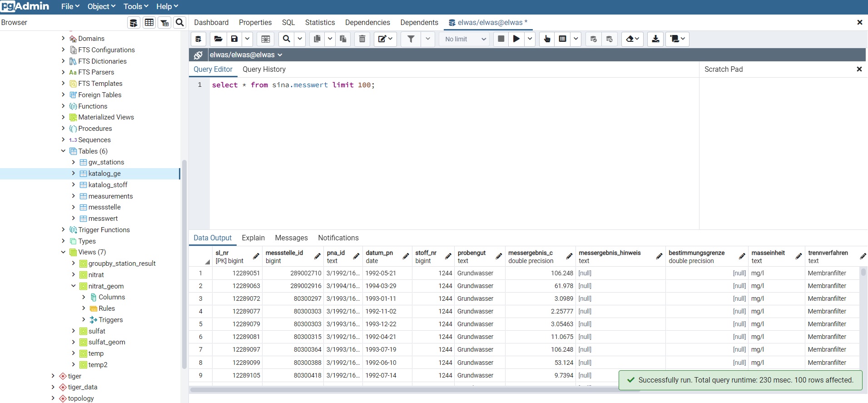Open the No limit rows dropdown
Image resolution: width=868 pixels, height=403 pixels.
pyautogui.click(x=465, y=39)
